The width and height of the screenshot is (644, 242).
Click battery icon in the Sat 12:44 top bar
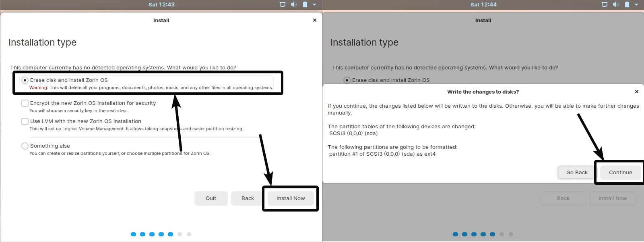627,4
